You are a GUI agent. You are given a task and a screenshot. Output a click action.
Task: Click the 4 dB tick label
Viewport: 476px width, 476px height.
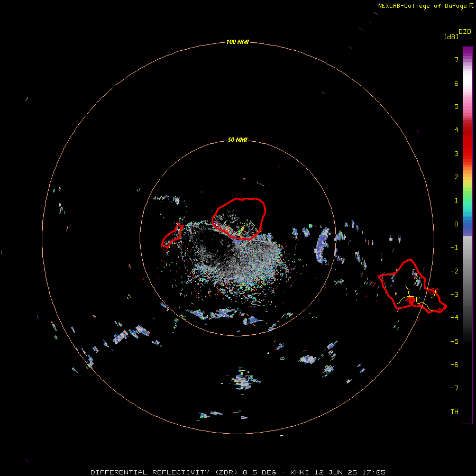(456, 130)
